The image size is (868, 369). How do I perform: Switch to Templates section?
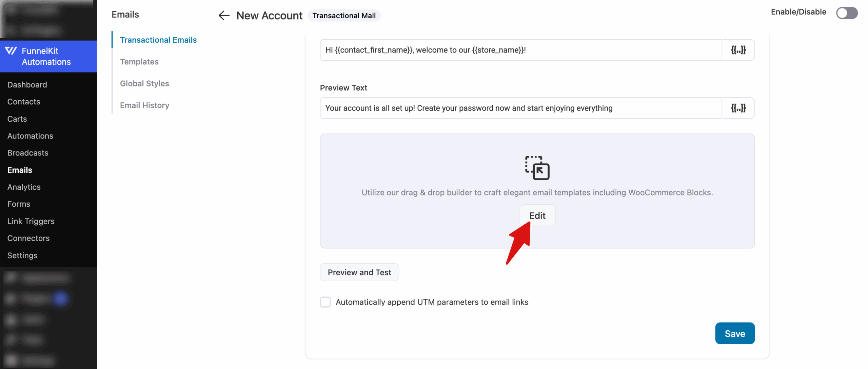point(139,62)
